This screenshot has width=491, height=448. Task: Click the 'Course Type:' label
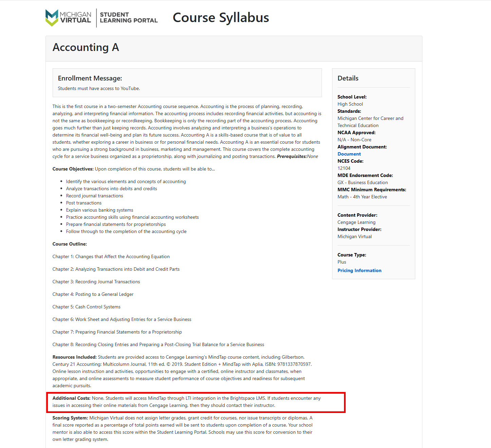pos(352,255)
